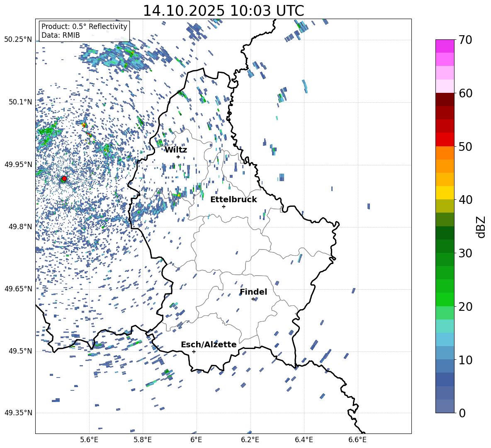The width and height of the screenshot is (491, 448).
Task: Click the 30 tick label on the colorbar
Action: [465, 253]
